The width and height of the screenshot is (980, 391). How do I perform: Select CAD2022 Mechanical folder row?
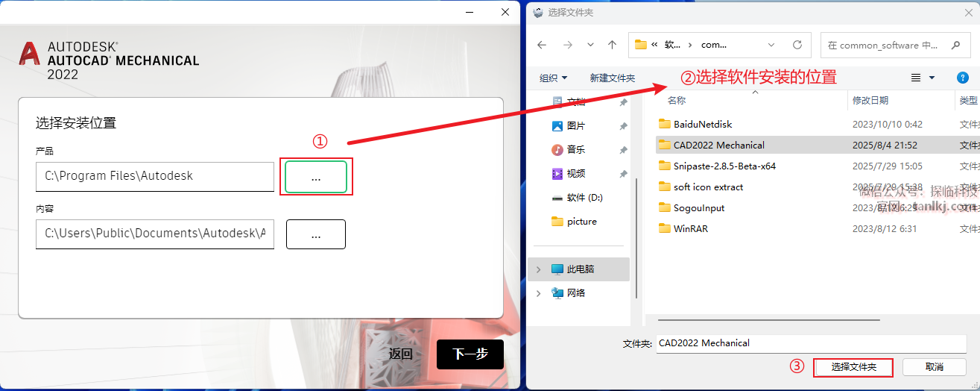818,145
